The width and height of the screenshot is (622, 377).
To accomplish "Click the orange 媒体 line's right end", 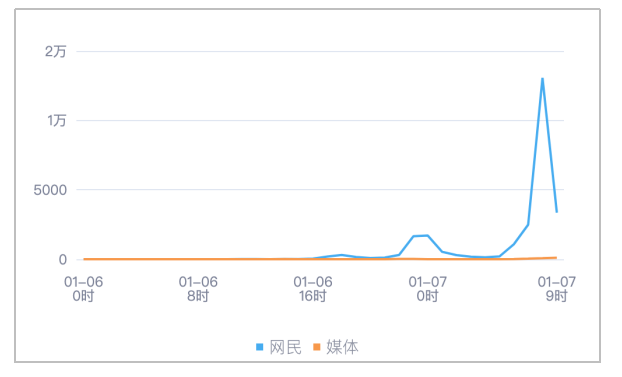I will 556,258.
